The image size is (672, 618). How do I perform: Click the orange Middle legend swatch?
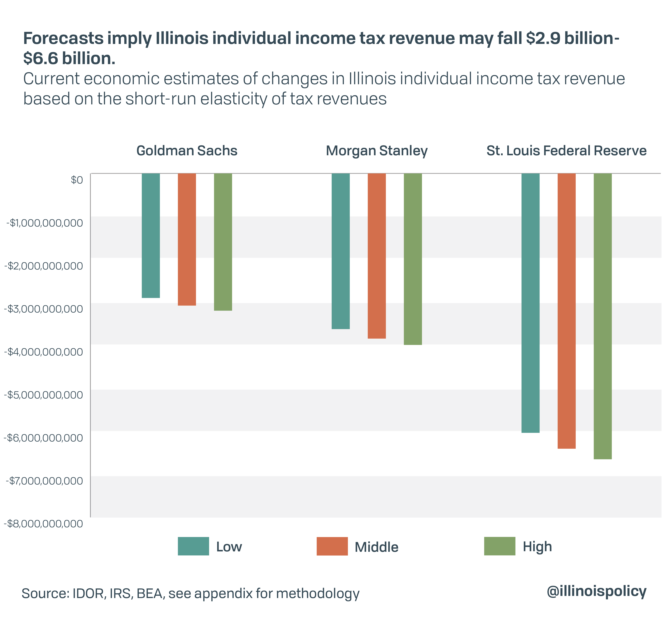332,546
